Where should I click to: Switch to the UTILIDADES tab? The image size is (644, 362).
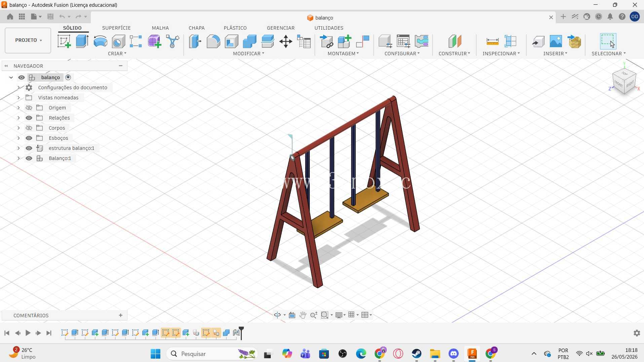(x=329, y=28)
